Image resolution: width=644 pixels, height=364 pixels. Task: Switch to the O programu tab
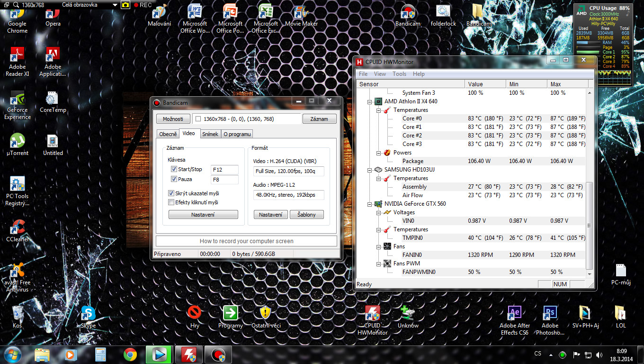pyautogui.click(x=237, y=134)
